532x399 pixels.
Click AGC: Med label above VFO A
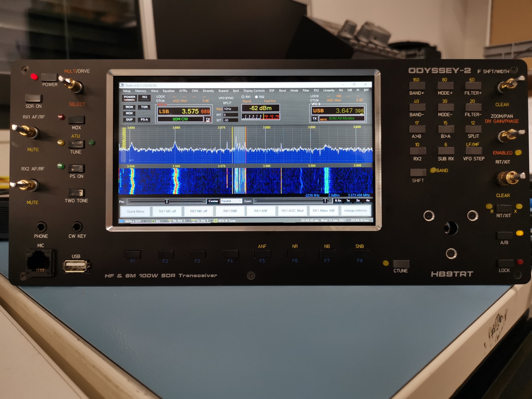[x=180, y=101]
